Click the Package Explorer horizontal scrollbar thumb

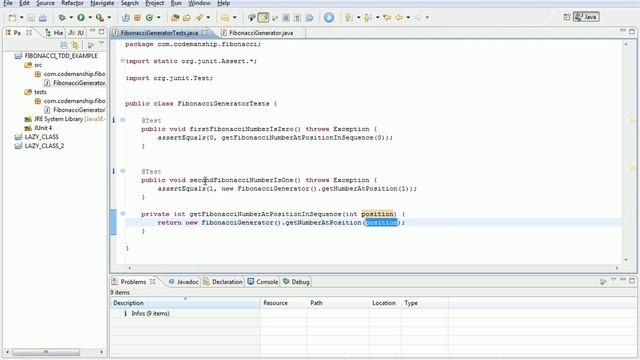[46, 351]
